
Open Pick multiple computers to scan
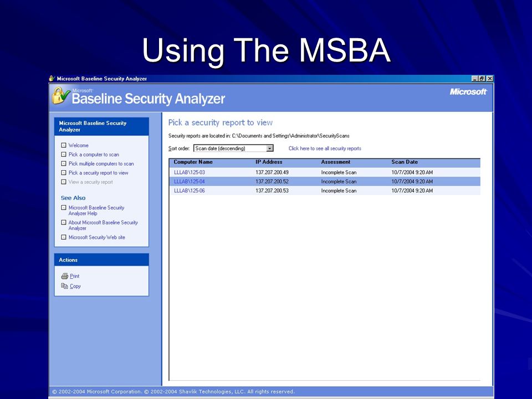(x=101, y=163)
